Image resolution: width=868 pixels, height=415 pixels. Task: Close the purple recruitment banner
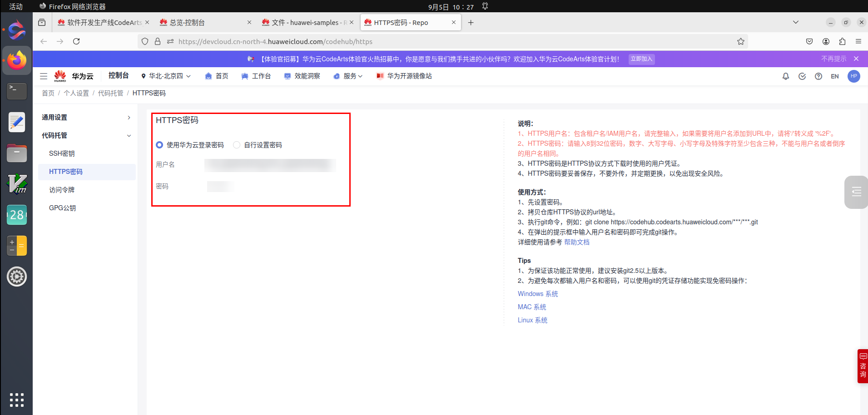[856, 59]
